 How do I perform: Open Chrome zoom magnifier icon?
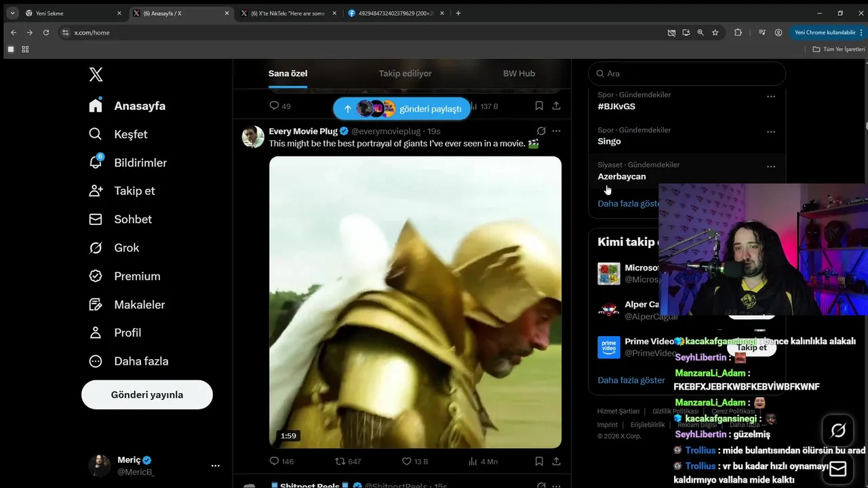701,33
